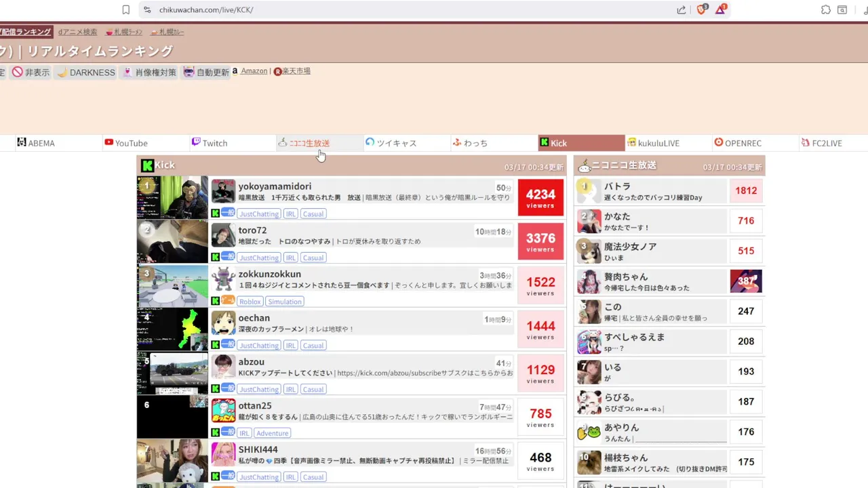Click Simulation tag on zokkunzokkun row

pos(285,302)
